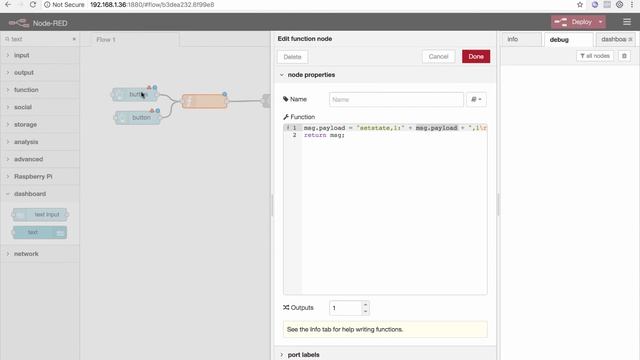This screenshot has height=360, width=640.
Task: Expand the advanced palette category
Action: (40, 159)
